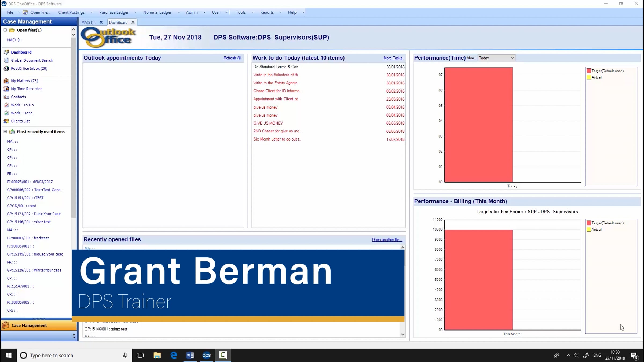Viewport: 644px width, 362px height.
Task: Collapse the Open files tree node
Action: click(x=5, y=30)
